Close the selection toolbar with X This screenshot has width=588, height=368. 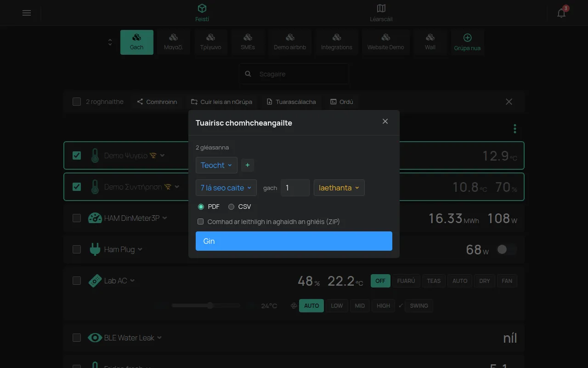(509, 102)
